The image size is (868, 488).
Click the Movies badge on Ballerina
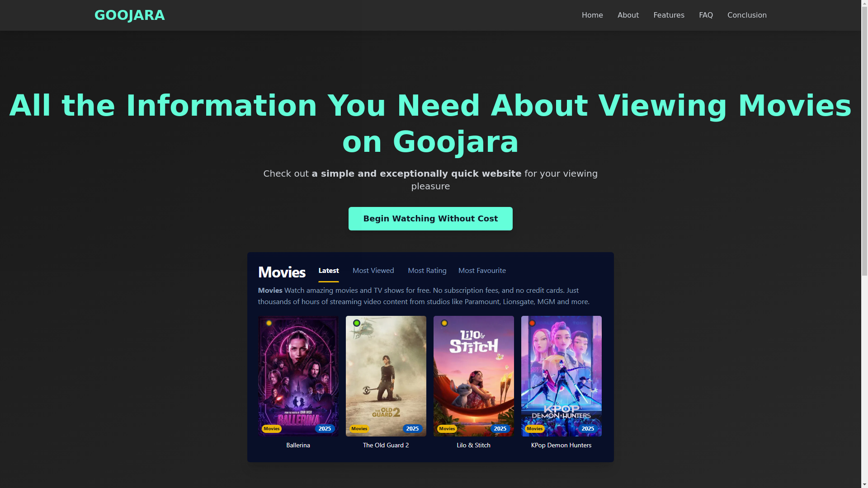click(272, 429)
